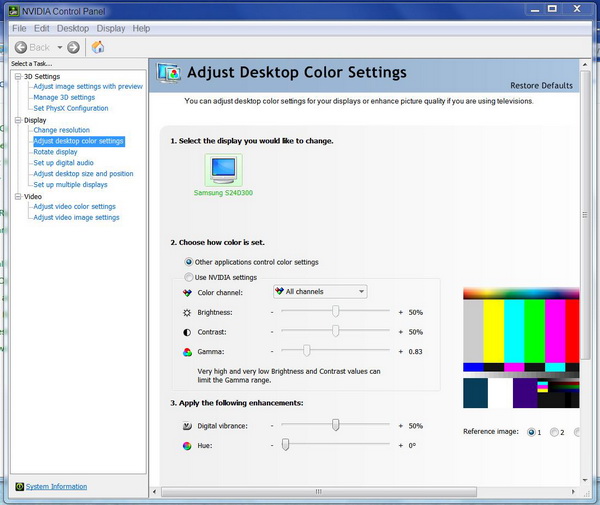This screenshot has width=600, height=505.
Task: Click the Brightness sun icon
Action: click(186, 312)
